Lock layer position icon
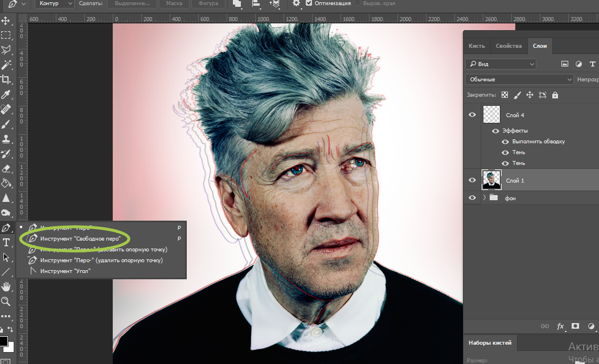The image size is (599, 364). [x=530, y=95]
